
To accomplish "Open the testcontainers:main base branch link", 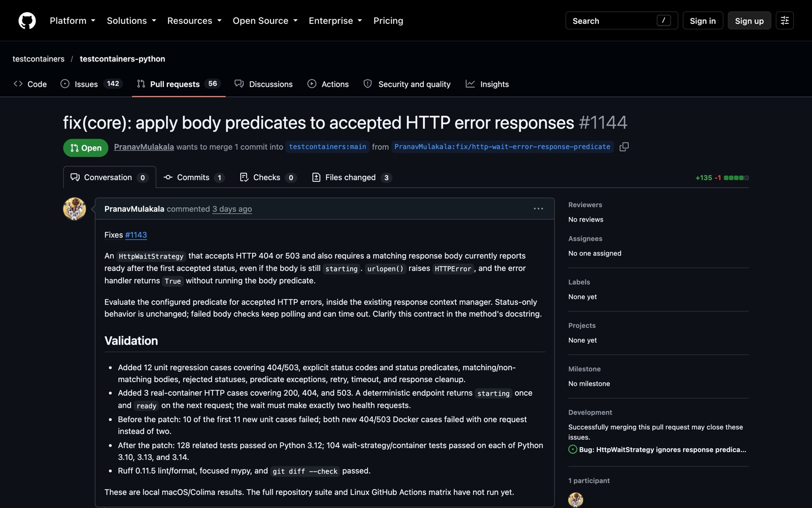I will [x=327, y=147].
